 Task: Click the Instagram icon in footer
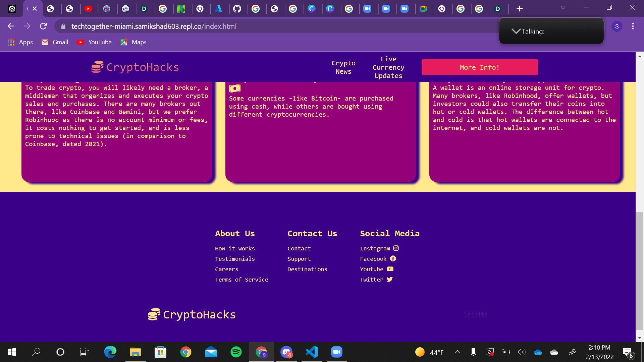click(396, 248)
